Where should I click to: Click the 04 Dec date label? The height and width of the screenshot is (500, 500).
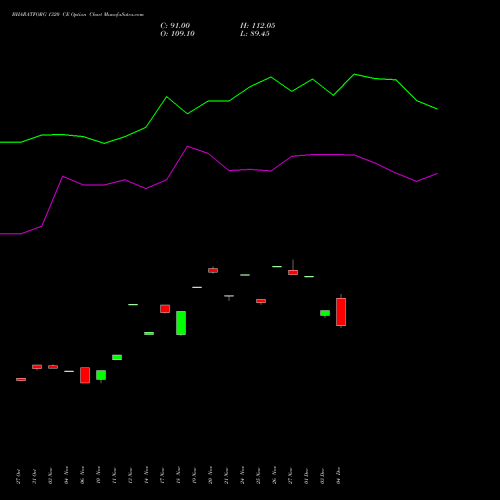click(338, 476)
